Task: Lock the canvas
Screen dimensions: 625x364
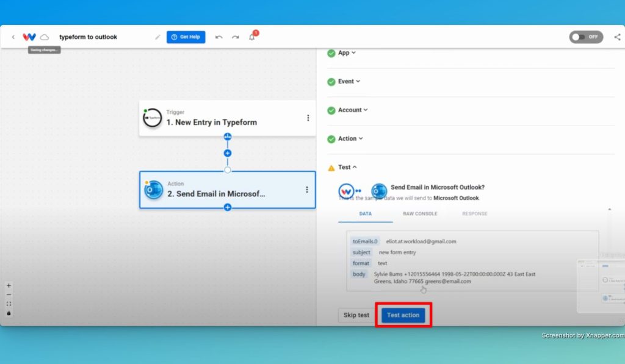Action: [9, 313]
